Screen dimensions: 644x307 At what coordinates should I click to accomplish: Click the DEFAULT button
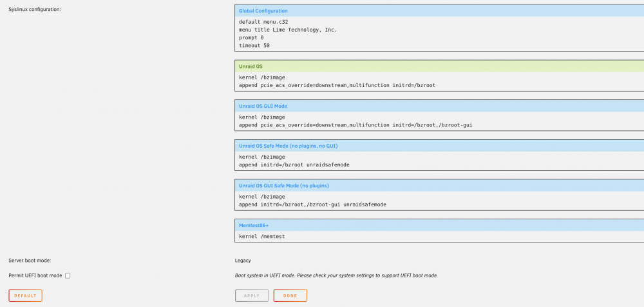[x=26, y=295]
